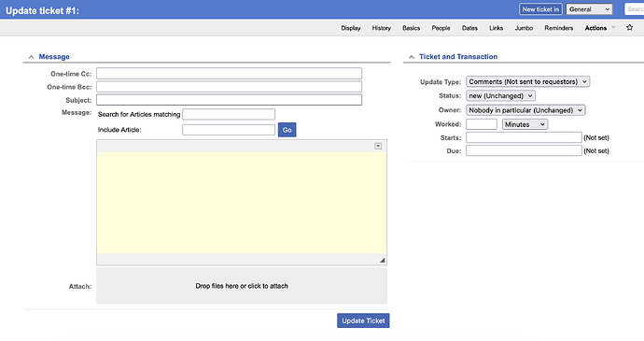Click the top search box
This screenshot has width=644, height=341.
634,9
